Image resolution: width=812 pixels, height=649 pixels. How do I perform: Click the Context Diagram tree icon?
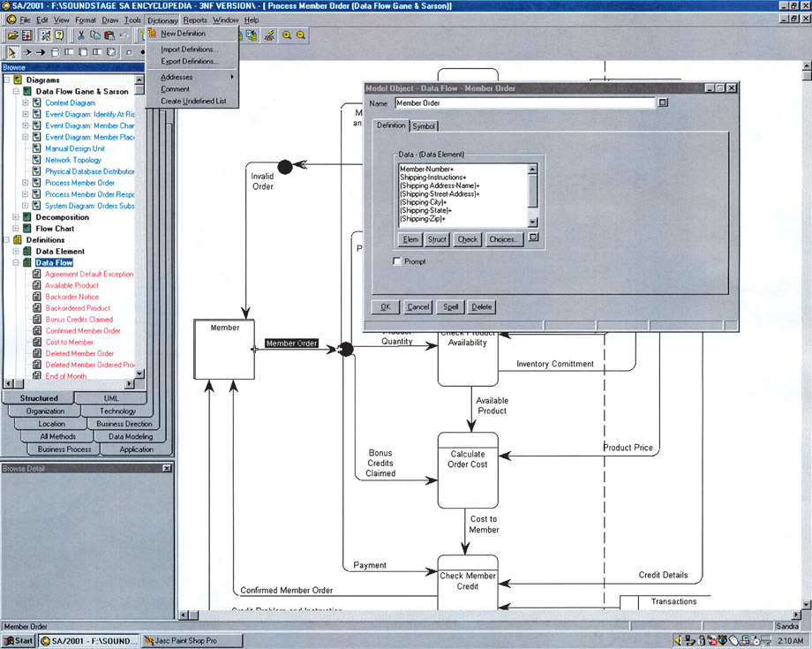pos(37,102)
